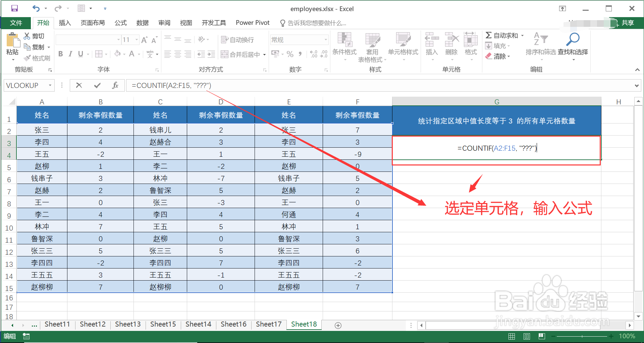Switch to the 公式 ribbon tab
The height and width of the screenshot is (343, 644).
tap(120, 23)
